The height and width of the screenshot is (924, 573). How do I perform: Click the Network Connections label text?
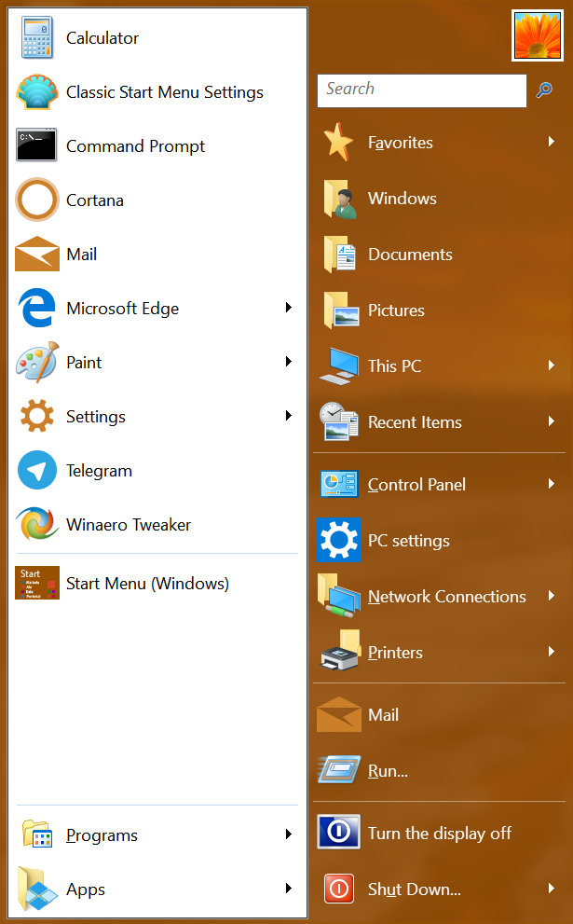447,597
